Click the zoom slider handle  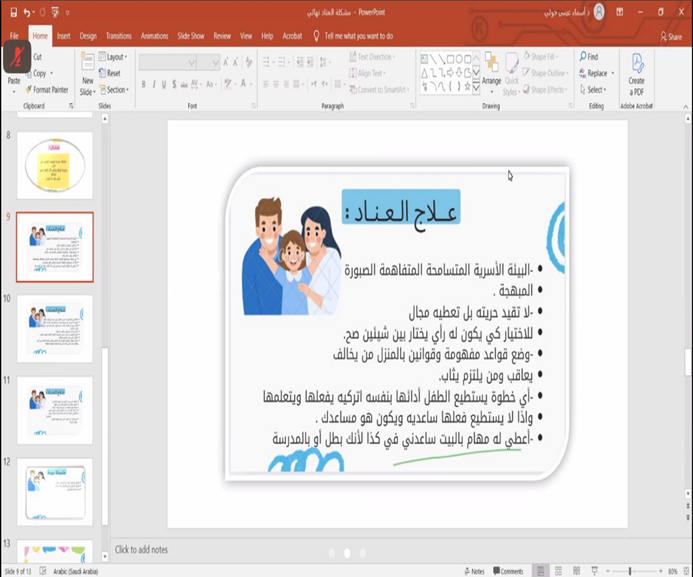click(630, 571)
